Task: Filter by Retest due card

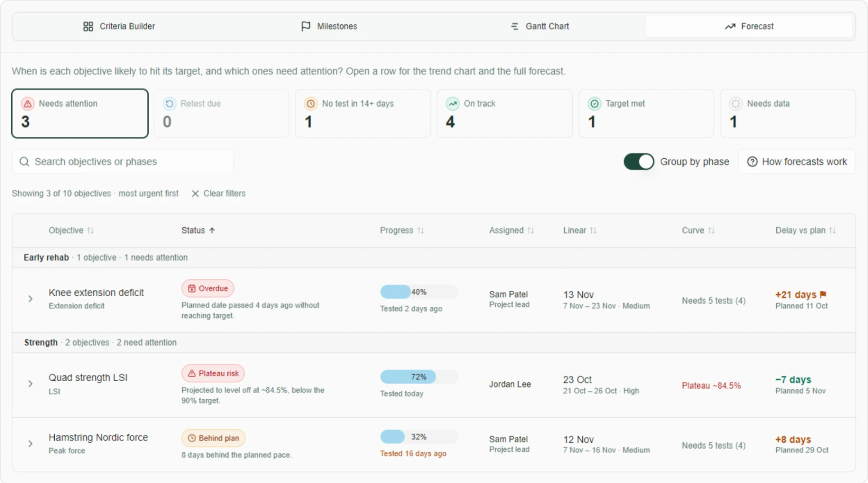Action: pos(222,114)
